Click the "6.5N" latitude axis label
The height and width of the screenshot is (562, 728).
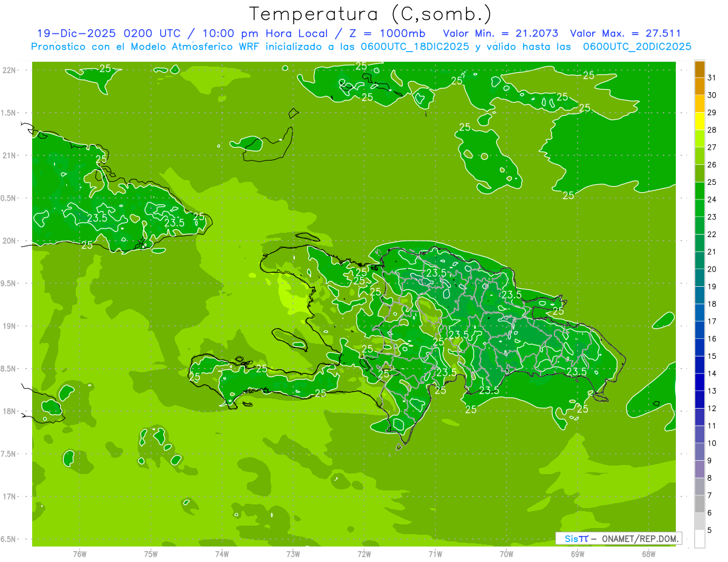click(x=9, y=539)
